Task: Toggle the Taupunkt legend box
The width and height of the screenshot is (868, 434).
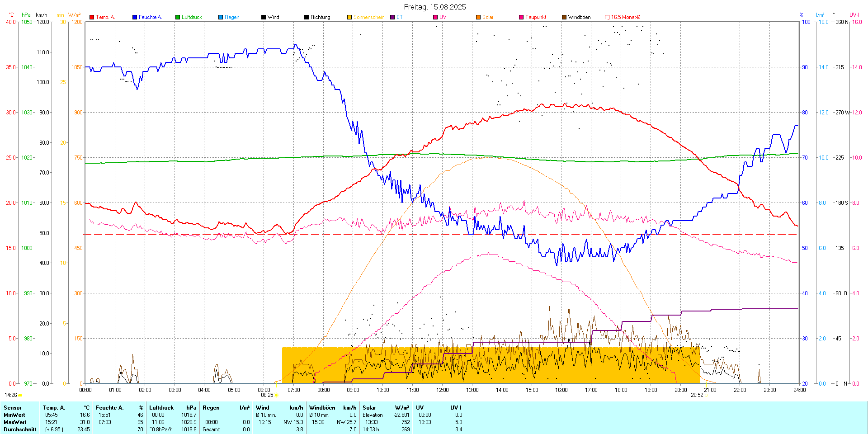Action: click(x=521, y=17)
